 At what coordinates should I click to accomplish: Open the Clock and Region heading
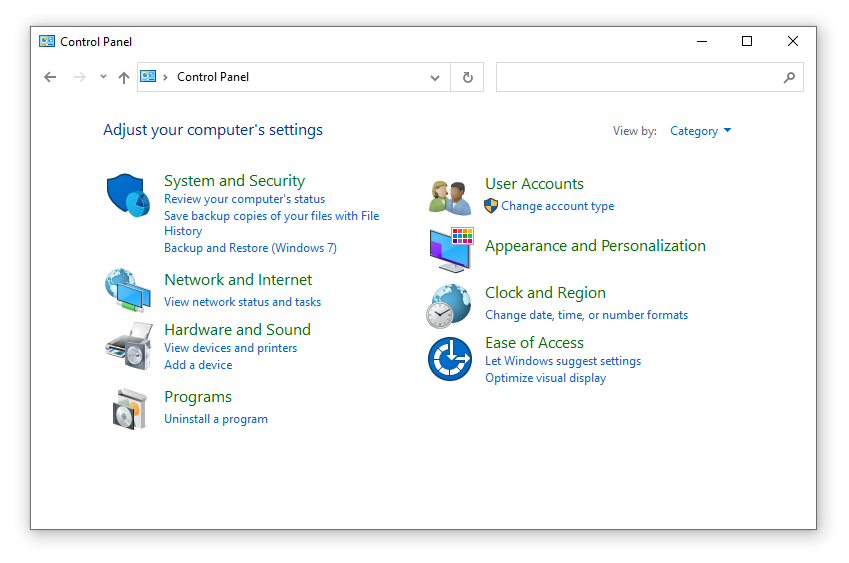pyautogui.click(x=545, y=292)
